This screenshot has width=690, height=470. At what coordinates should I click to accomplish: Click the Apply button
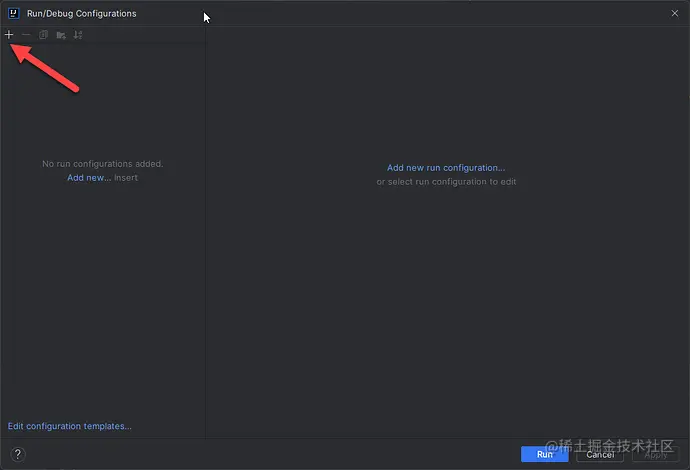click(656, 455)
